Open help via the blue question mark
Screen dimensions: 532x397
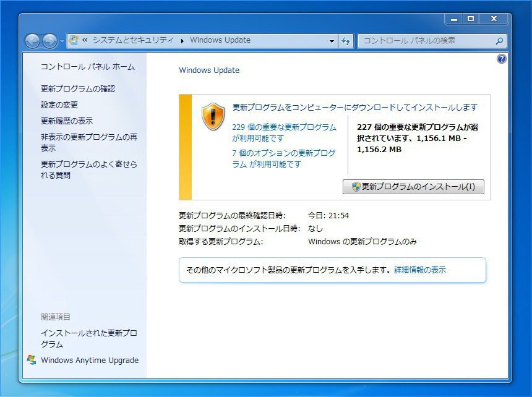click(501, 59)
